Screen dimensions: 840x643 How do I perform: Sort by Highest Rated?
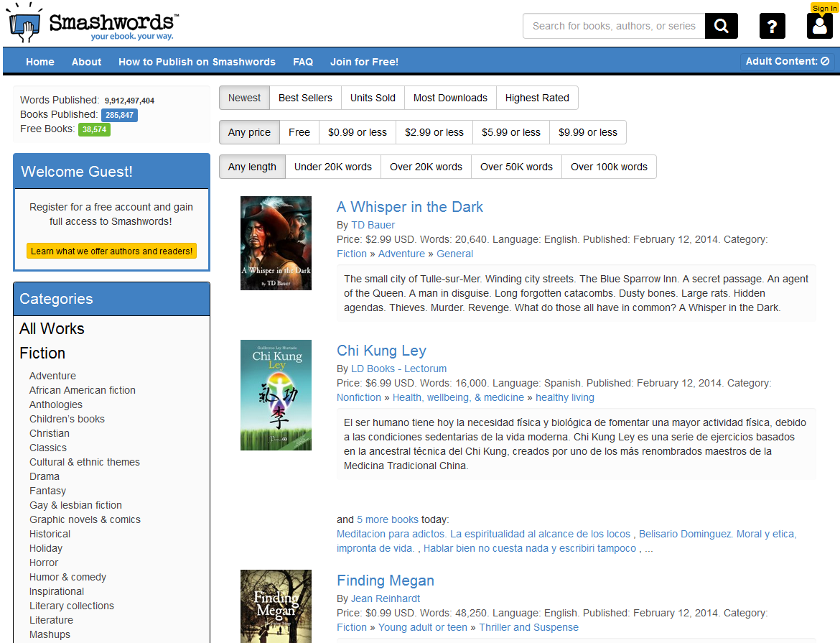click(537, 98)
